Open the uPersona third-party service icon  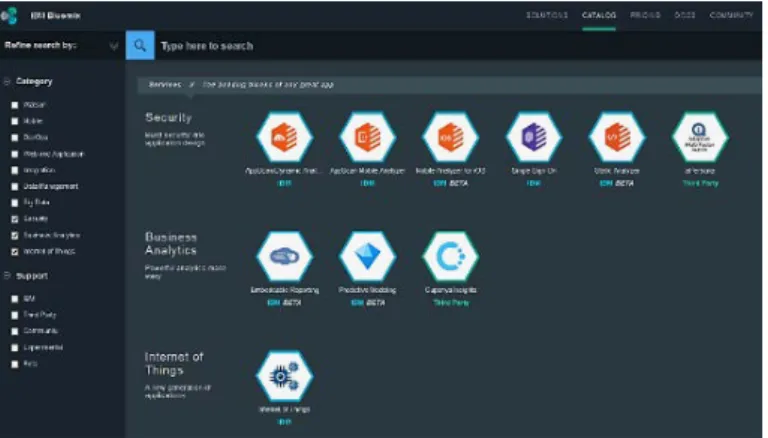[700, 137]
